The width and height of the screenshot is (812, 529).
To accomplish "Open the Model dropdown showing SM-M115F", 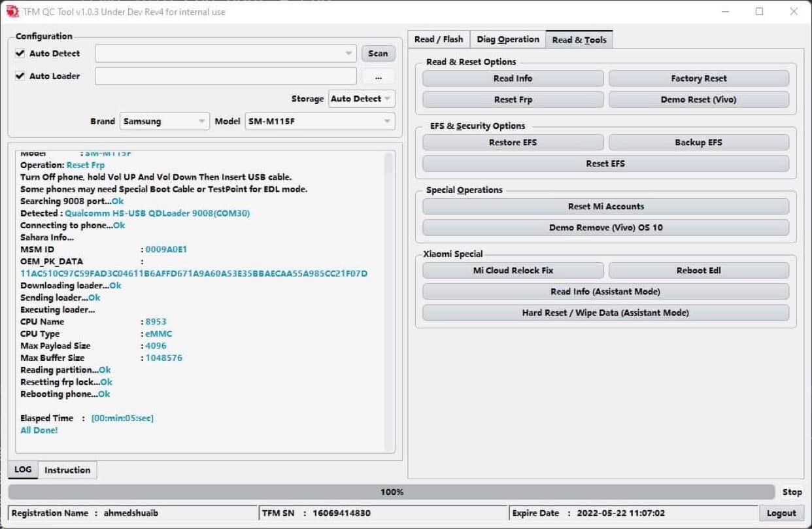I will (320, 121).
